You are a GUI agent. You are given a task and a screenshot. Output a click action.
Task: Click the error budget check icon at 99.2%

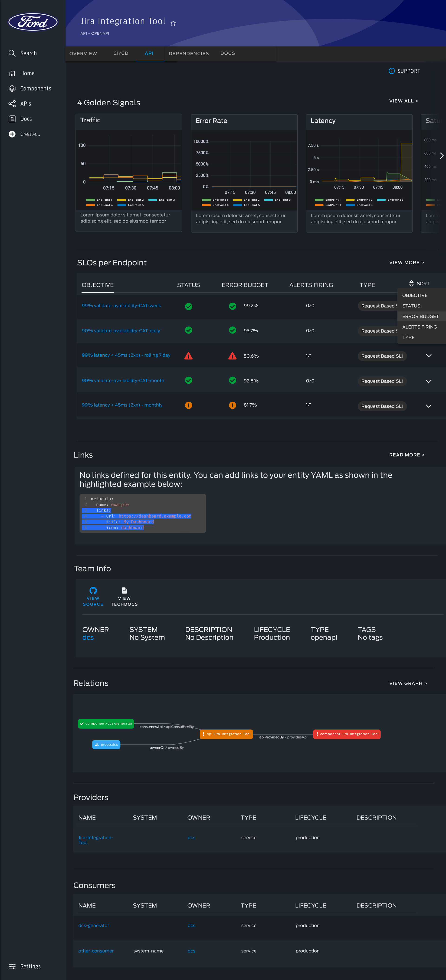[233, 306]
